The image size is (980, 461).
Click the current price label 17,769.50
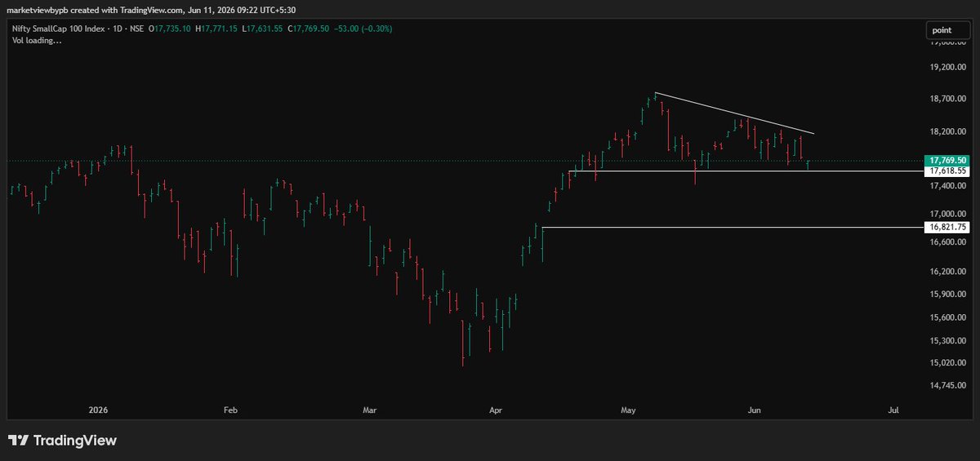(947, 161)
